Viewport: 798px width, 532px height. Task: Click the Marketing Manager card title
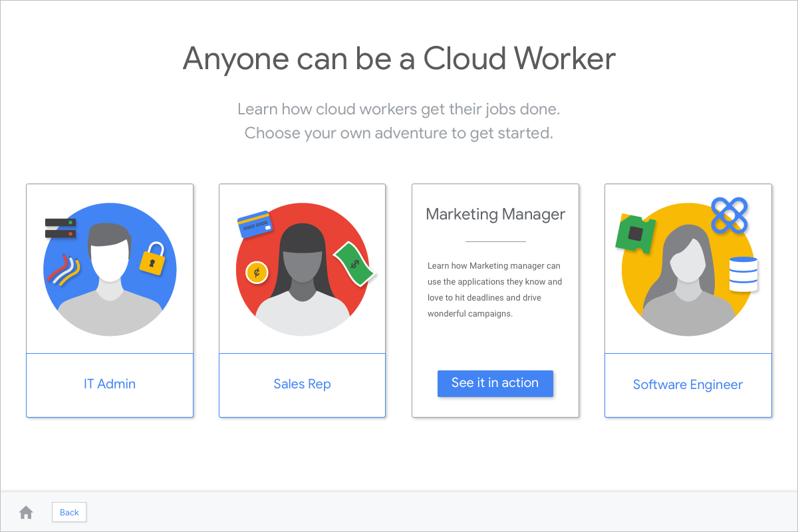pos(495,214)
